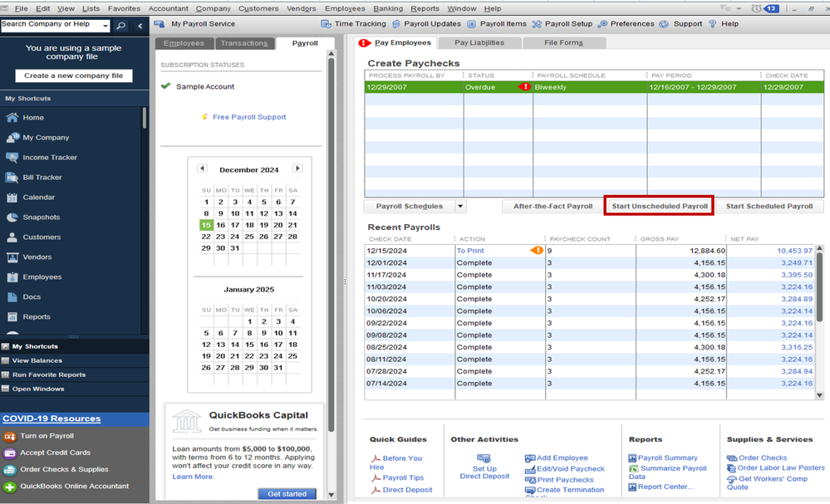830x504 pixels.
Task: Click the search magnifier icon
Action: point(121,26)
